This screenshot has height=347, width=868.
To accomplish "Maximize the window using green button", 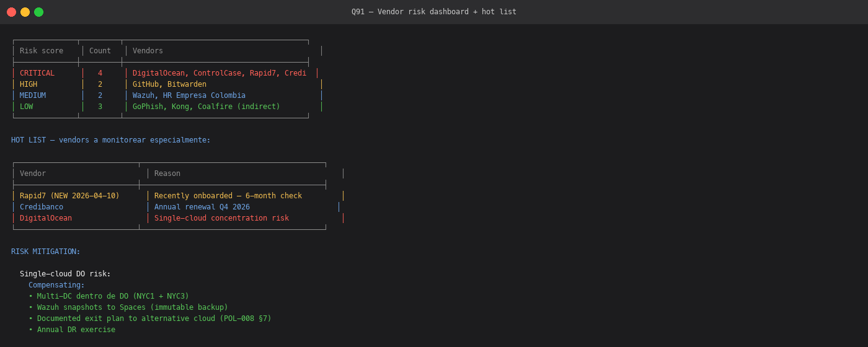I will (x=38, y=12).
